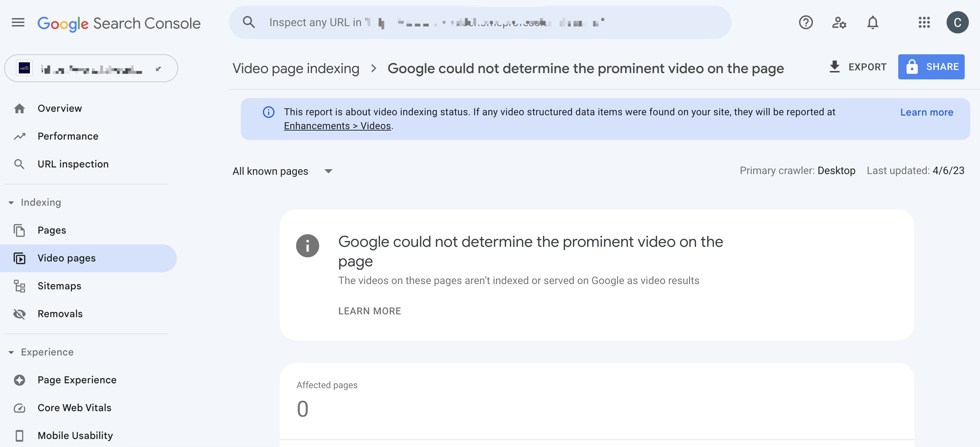Click the Core Web Vitals gauge icon
This screenshot has height=447, width=980.
19,408
